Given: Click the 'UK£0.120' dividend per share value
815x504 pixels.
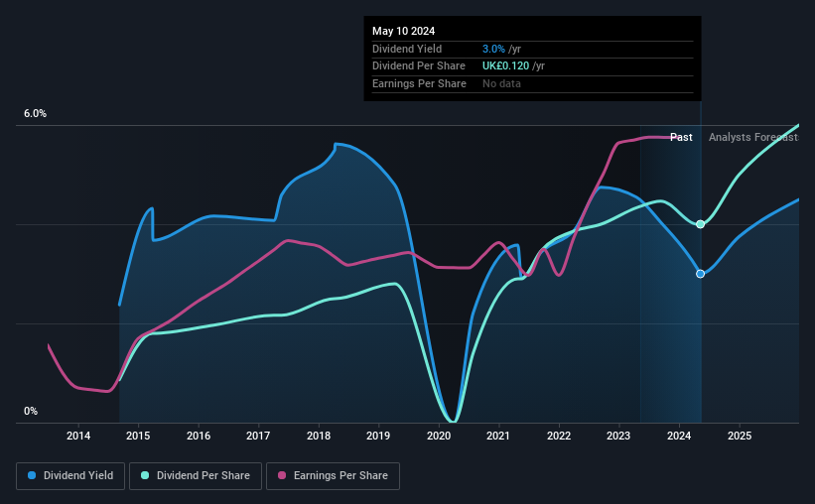Looking at the screenshot, I should pos(505,66).
